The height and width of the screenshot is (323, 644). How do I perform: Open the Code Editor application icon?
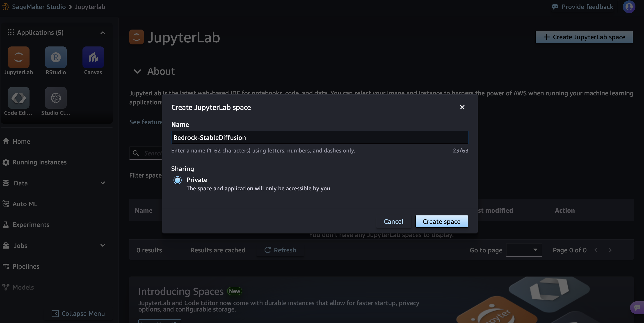pos(18,98)
